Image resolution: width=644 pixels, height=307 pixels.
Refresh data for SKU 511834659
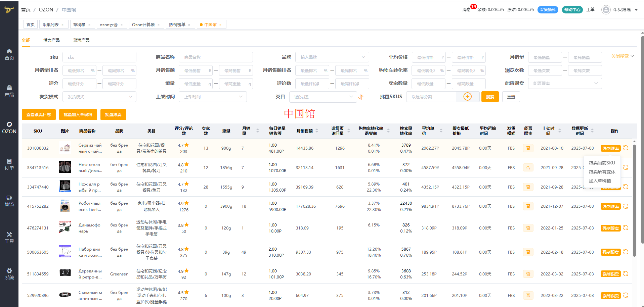tap(626, 274)
